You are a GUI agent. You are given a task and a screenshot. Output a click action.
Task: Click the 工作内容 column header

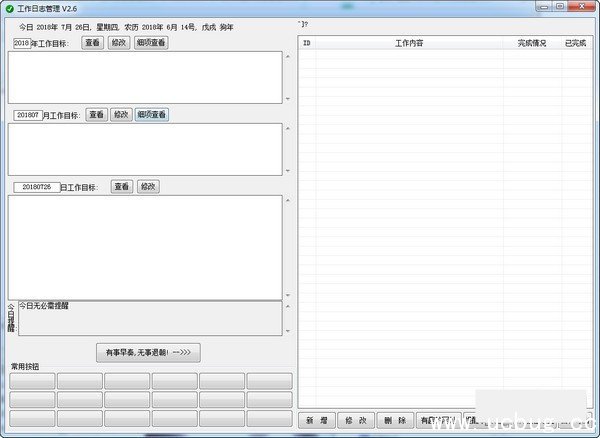tap(408, 44)
